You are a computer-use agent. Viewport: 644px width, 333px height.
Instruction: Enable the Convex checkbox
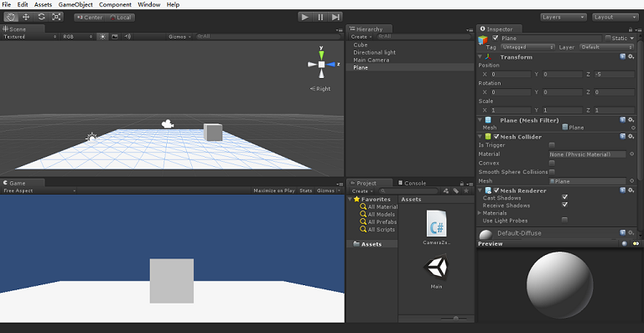552,163
